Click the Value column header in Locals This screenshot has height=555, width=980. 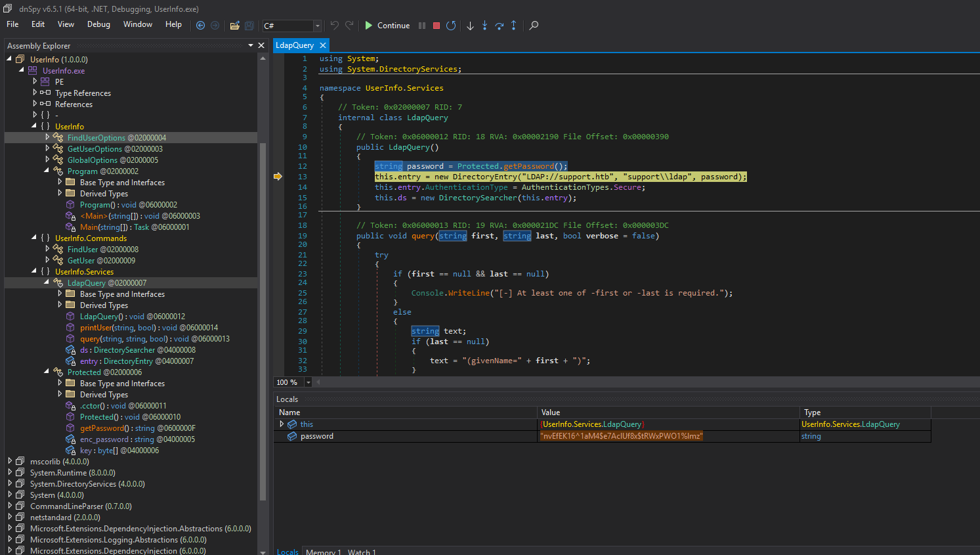point(668,412)
